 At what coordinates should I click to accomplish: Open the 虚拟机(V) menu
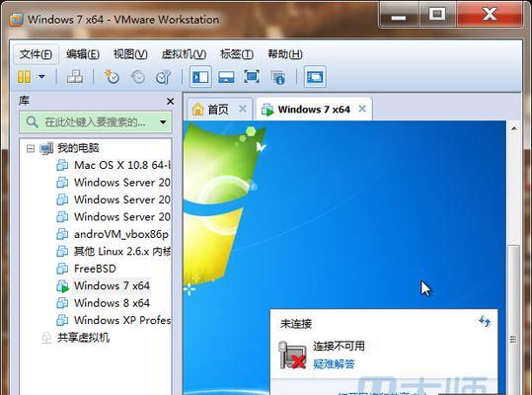coord(184,54)
